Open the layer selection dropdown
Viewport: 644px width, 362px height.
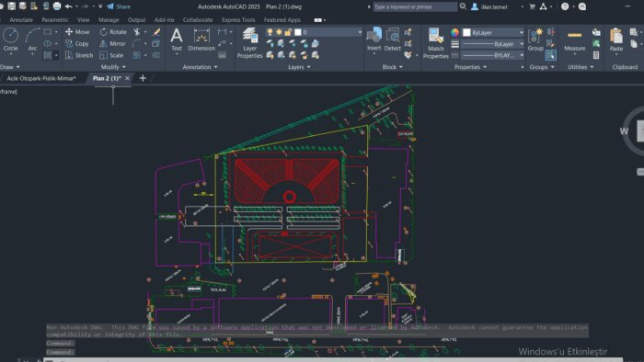click(360, 32)
